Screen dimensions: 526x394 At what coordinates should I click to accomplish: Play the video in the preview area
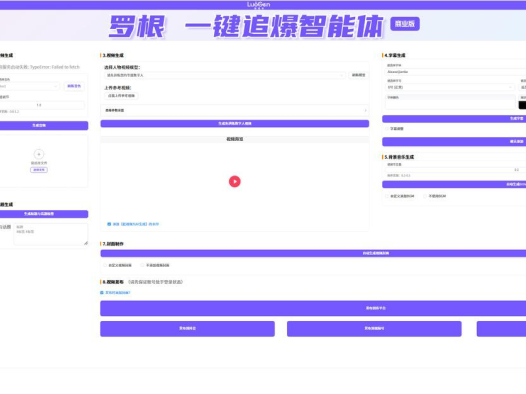(x=234, y=181)
